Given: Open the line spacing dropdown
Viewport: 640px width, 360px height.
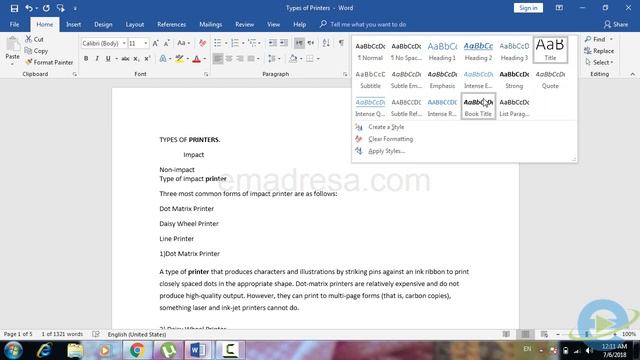Looking at the screenshot, I should [274, 59].
